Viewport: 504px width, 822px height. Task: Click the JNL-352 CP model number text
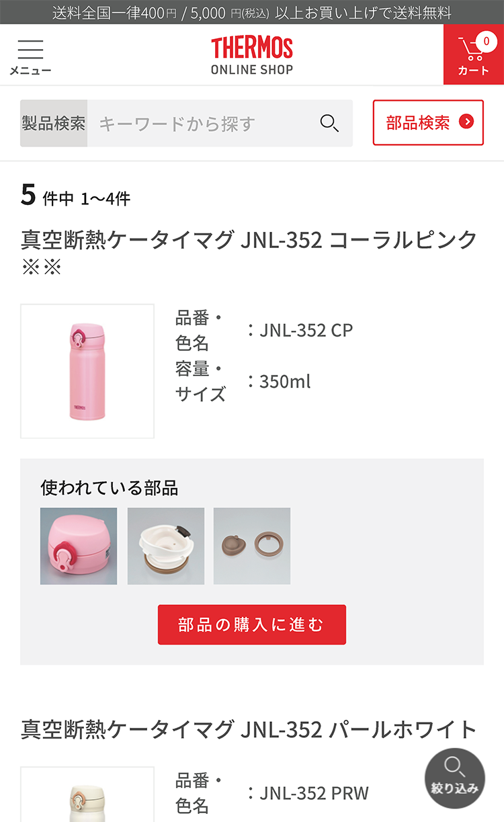coord(306,330)
